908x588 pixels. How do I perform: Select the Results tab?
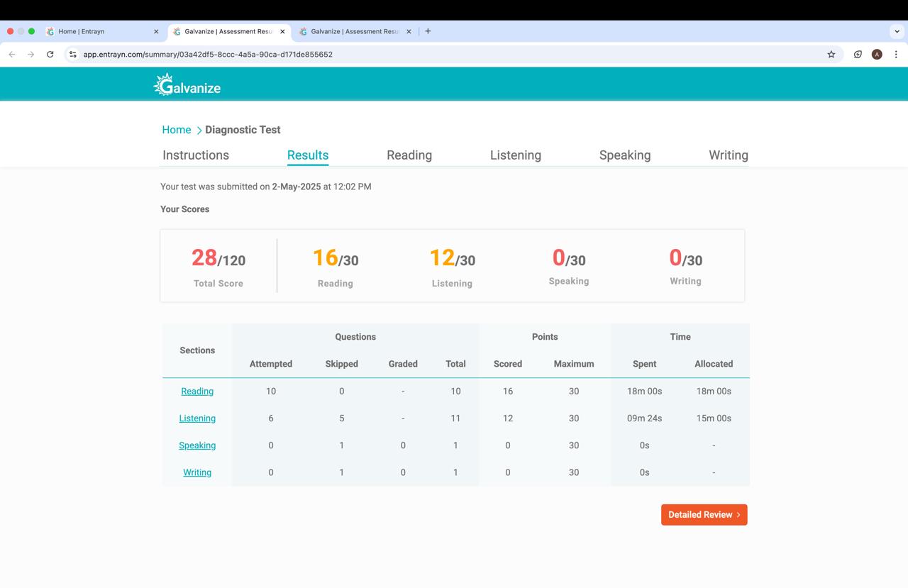click(308, 155)
